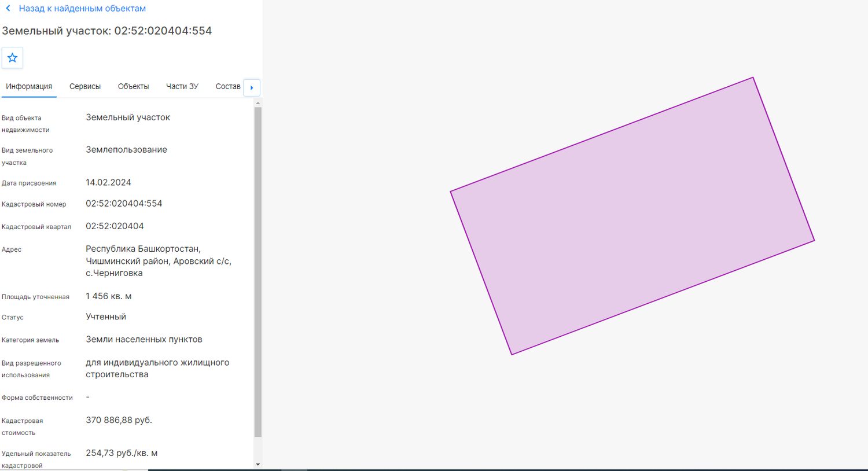
Task: Click the "Форма собственности" field label
Action: tap(37, 398)
